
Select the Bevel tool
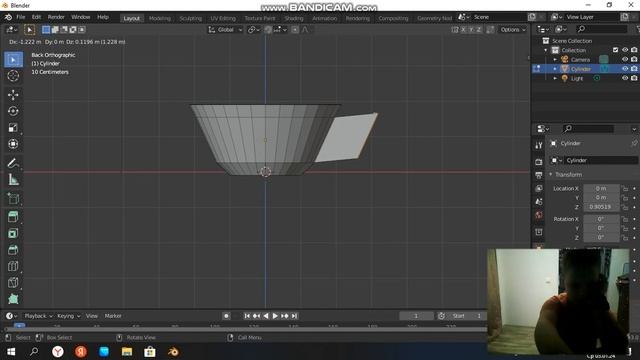tap(13, 250)
